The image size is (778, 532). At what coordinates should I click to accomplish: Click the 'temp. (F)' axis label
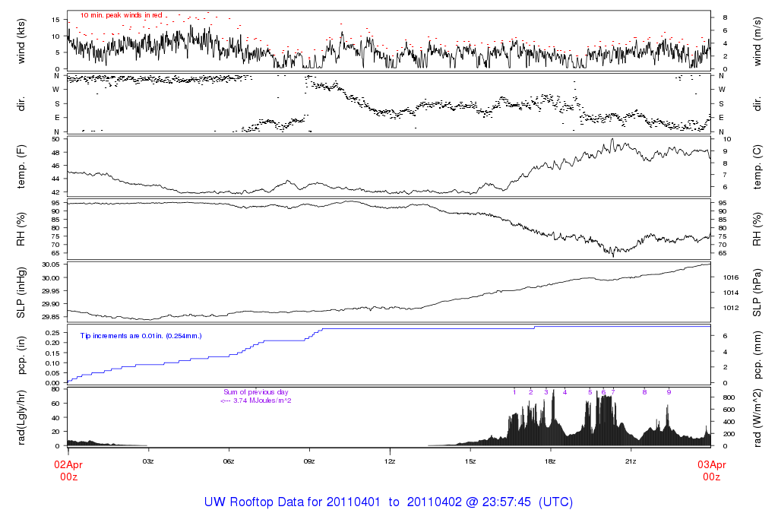(x=21, y=166)
